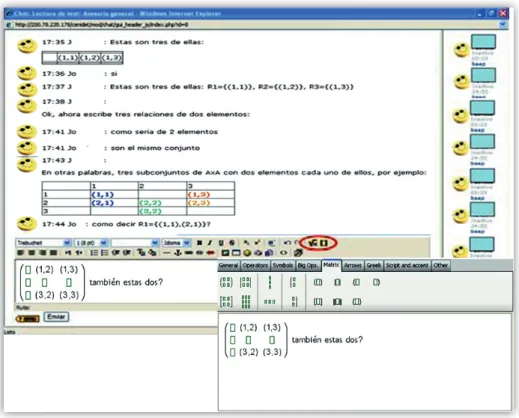The width and height of the screenshot is (519, 418).
Task: Insert a horizontal rule line
Action: click(166, 253)
